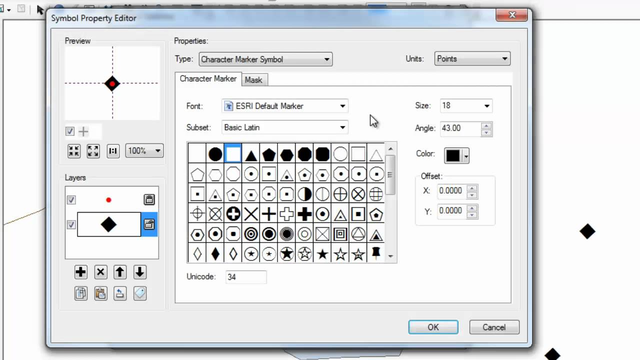
Task: Select the filled circle marker glyph
Action: click(215, 154)
